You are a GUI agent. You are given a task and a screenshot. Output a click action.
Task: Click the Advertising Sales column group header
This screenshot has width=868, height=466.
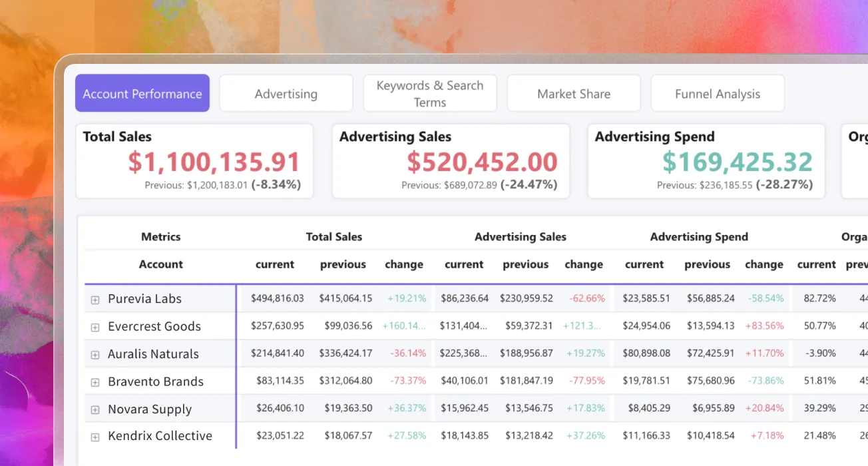point(521,237)
